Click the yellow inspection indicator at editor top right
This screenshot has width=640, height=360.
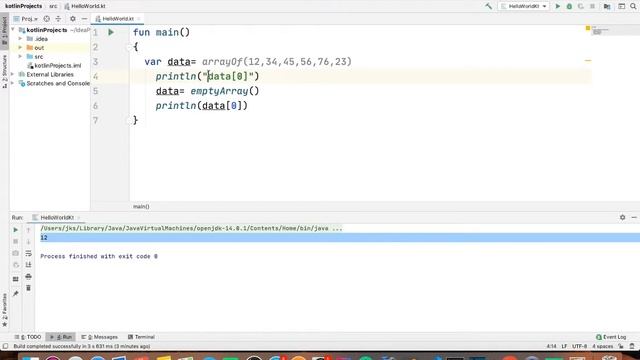tap(588, 28)
